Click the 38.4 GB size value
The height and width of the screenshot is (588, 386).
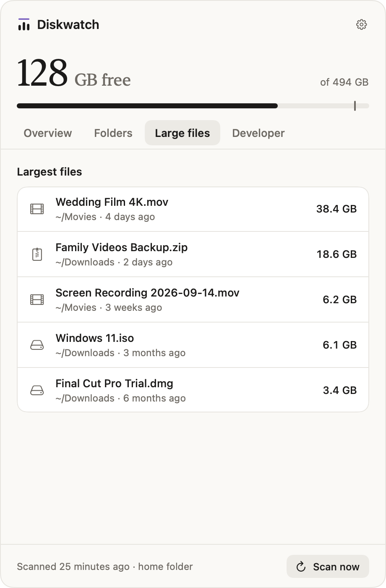(336, 209)
